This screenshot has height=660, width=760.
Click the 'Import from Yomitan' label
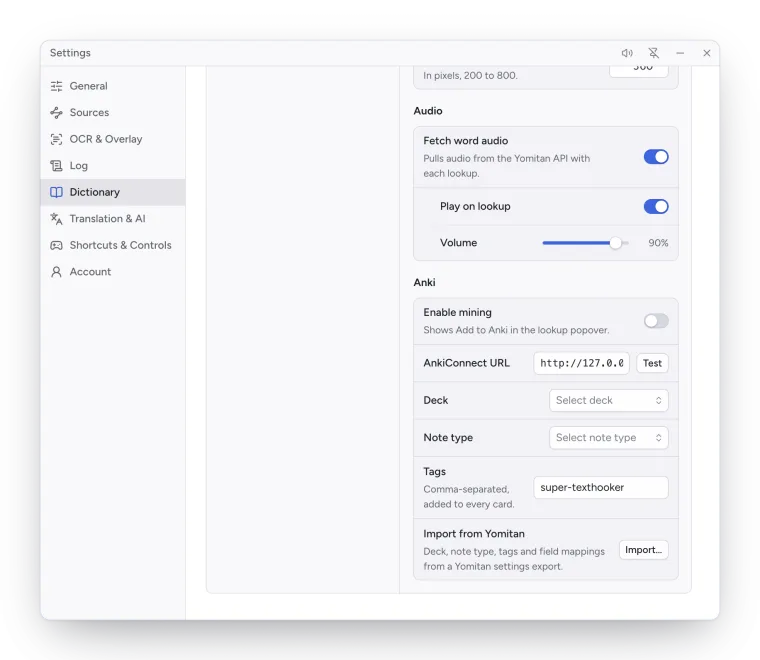click(474, 534)
